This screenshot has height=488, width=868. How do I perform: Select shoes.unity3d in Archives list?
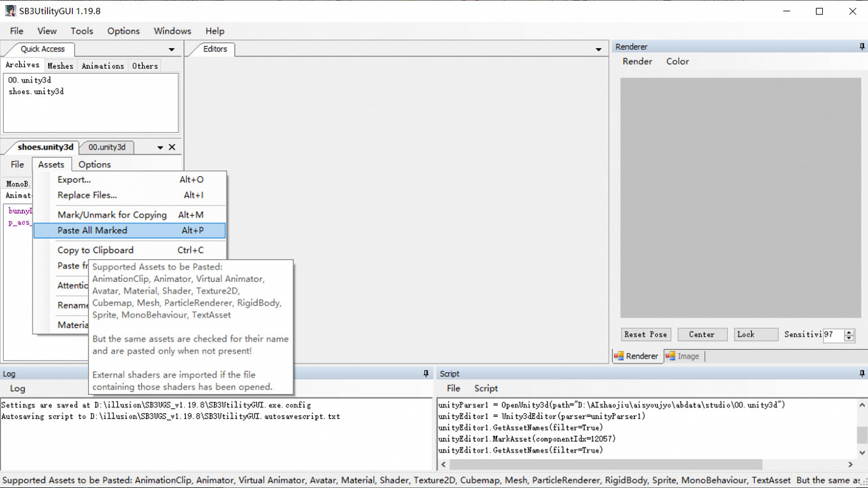(x=36, y=91)
